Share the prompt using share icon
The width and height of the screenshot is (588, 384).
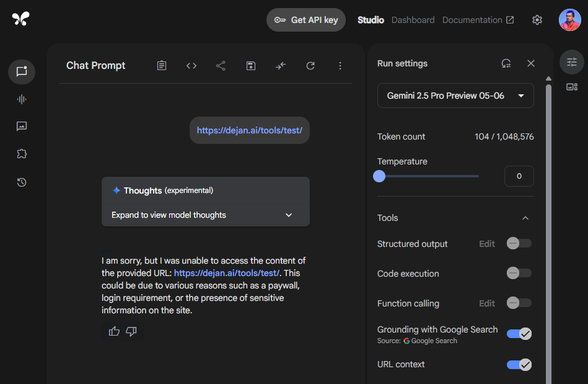(221, 66)
